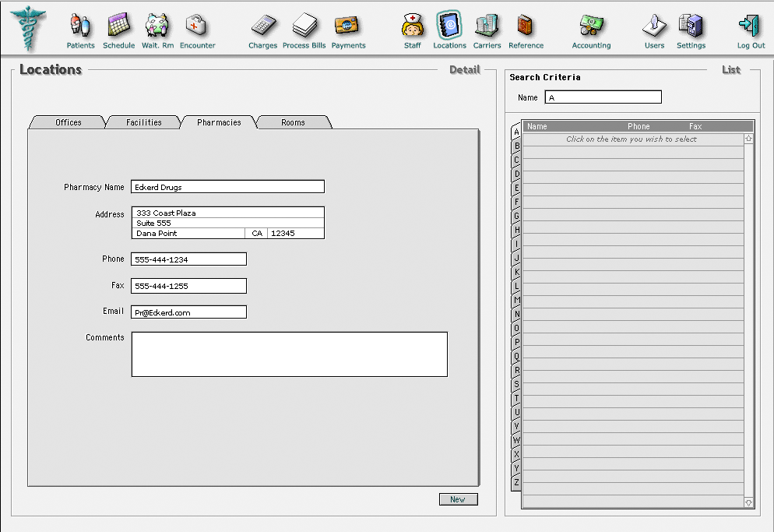Viewport: 774px width, 532px height.
Task: Select the T alphabet index tab
Action: pyautogui.click(x=516, y=398)
